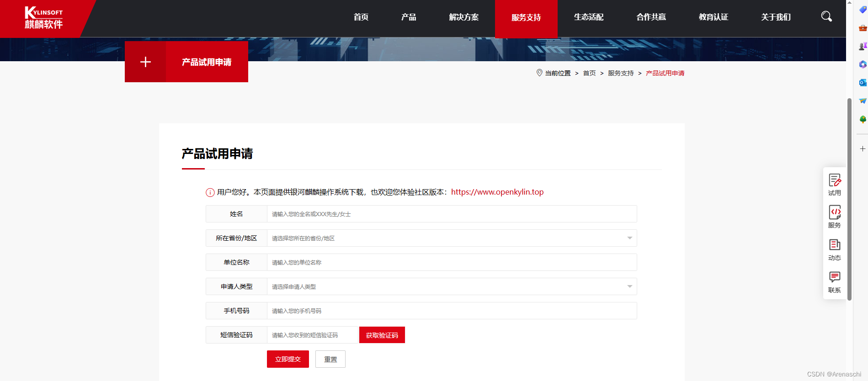Click the 所在省份/地区 field label
This screenshot has width=868, height=381.
[x=236, y=238]
